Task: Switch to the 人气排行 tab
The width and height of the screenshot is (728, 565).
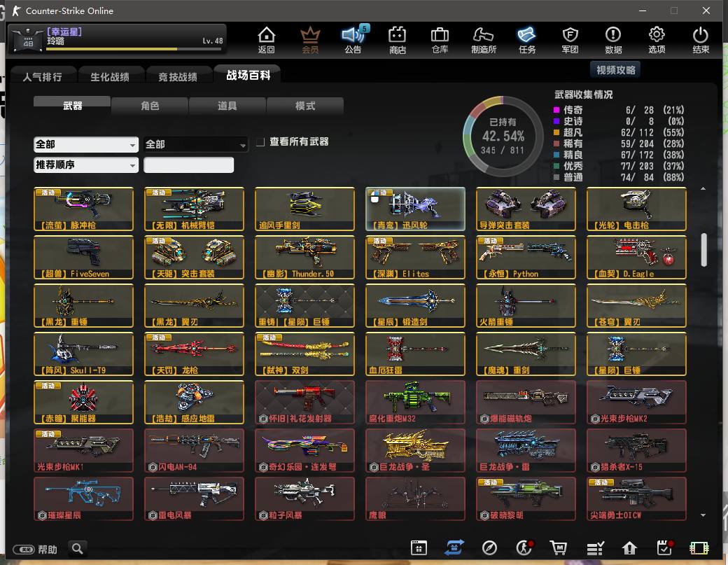Action: click(42, 76)
